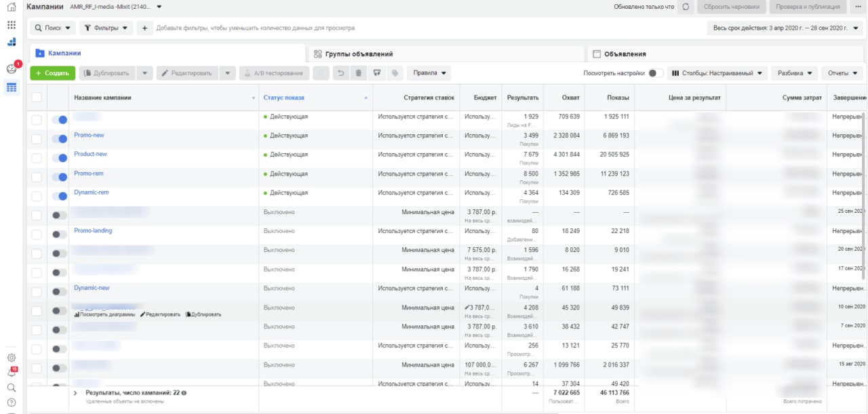The height and width of the screenshot is (414, 868).
Task: Switch to the 'Объявления' tab
Action: point(625,54)
